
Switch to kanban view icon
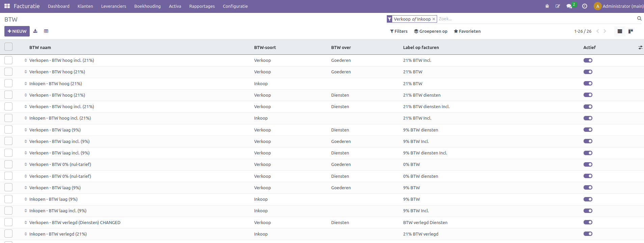click(x=630, y=31)
